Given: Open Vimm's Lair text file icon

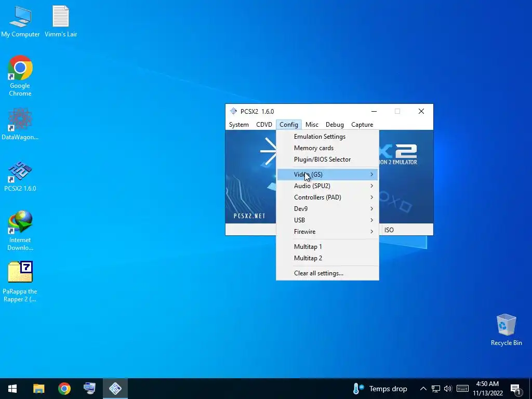Looking at the screenshot, I should pyautogui.click(x=61, y=21).
